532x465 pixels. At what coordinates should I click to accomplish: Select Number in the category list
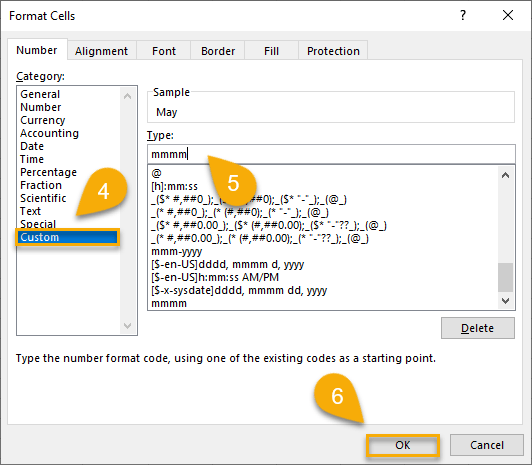(41, 107)
